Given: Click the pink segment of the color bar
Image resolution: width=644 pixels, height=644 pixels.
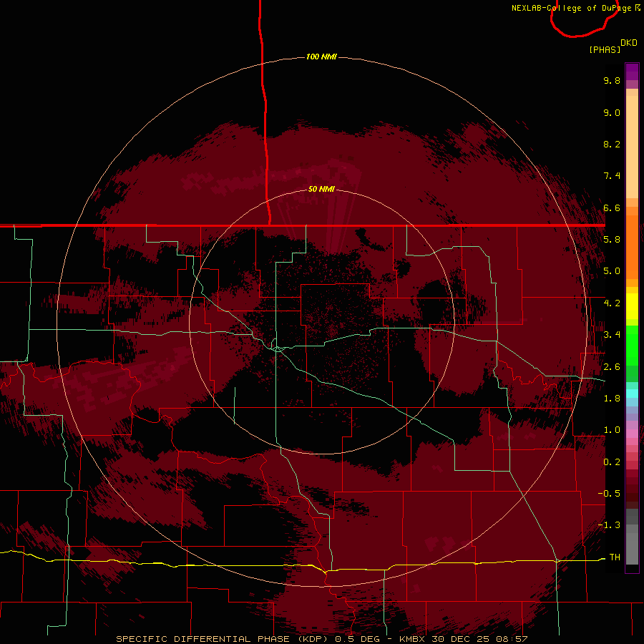Looking at the screenshot, I should coord(632,434).
